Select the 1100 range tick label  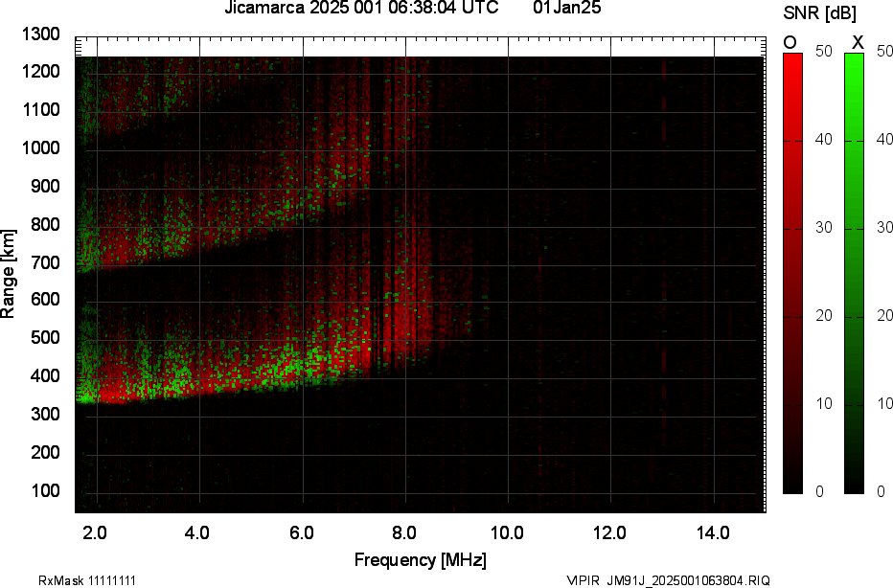[41, 110]
